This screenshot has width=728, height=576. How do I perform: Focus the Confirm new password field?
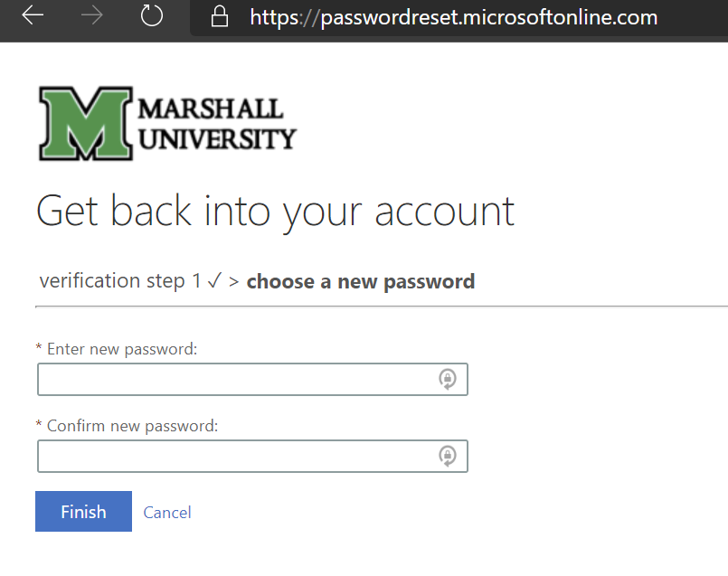(x=252, y=457)
